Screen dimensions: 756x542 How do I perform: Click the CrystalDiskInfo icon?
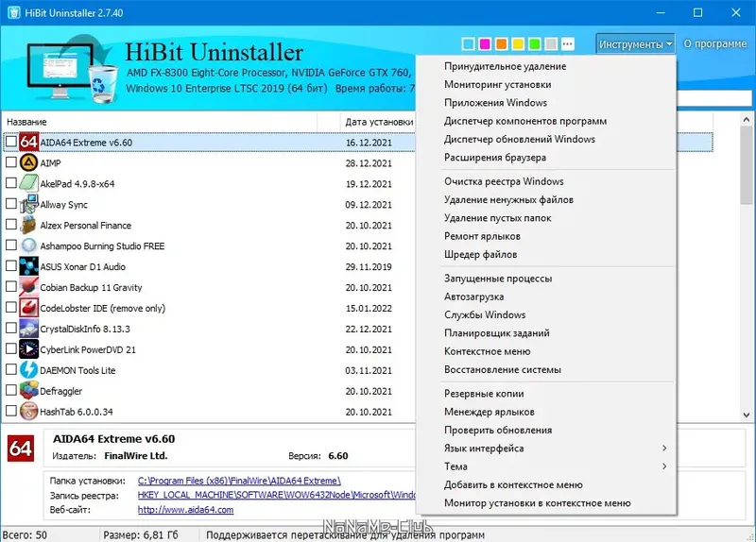coord(29,329)
